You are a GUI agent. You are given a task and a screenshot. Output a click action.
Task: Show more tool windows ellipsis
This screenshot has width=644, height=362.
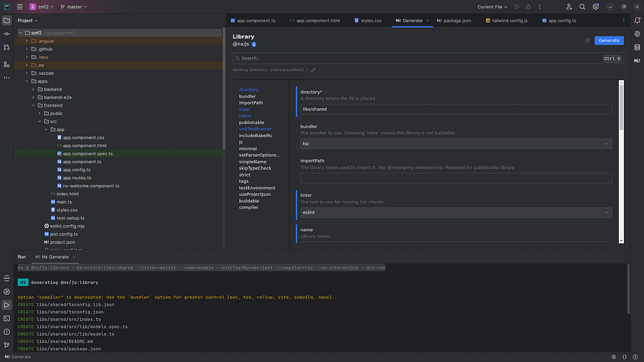tap(6, 77)
